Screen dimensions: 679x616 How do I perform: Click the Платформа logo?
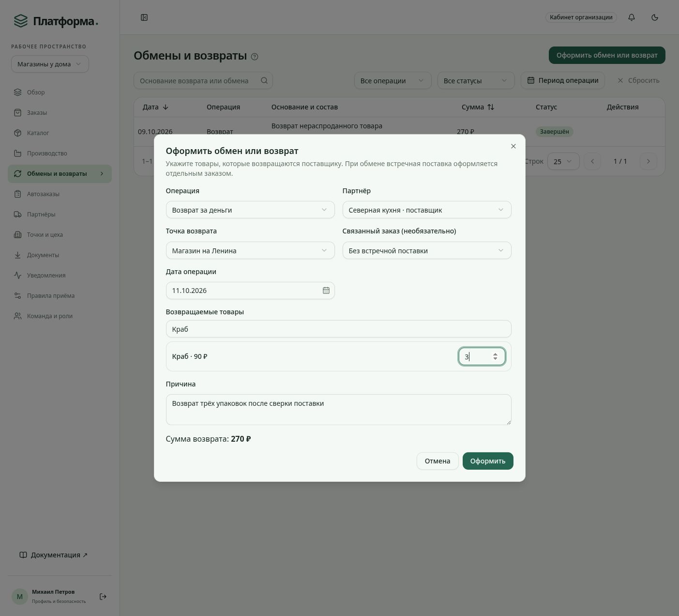pyautogui.click(x=56, y=21)
